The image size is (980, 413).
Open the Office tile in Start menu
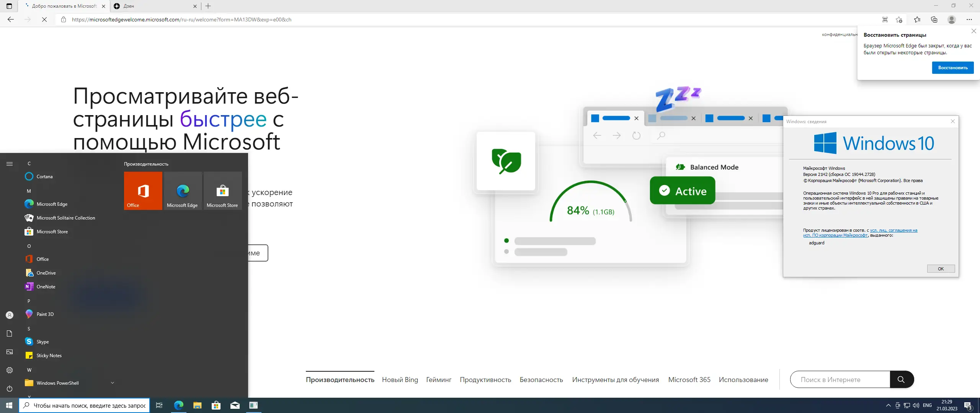point(143,190)
